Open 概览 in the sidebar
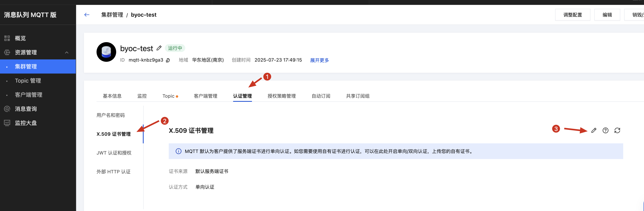This screenshot has height=211, width=644. (20, 38)
